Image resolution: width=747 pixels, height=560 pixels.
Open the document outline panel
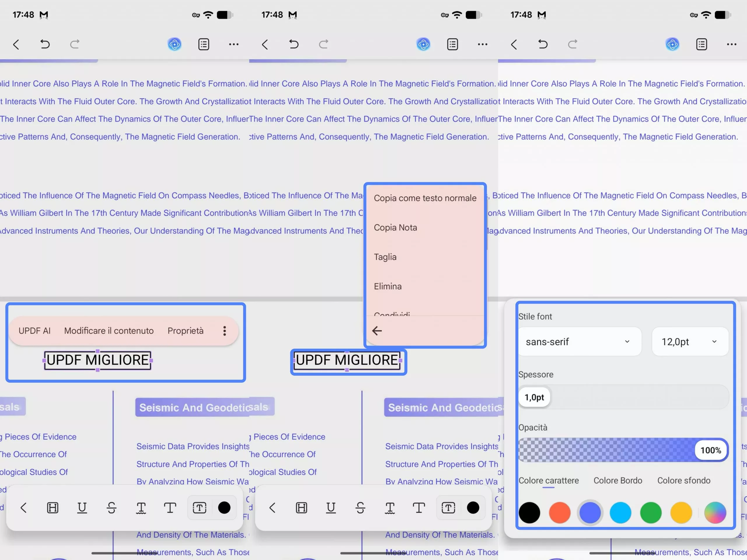pyautogui.click(x=203, y=44)
